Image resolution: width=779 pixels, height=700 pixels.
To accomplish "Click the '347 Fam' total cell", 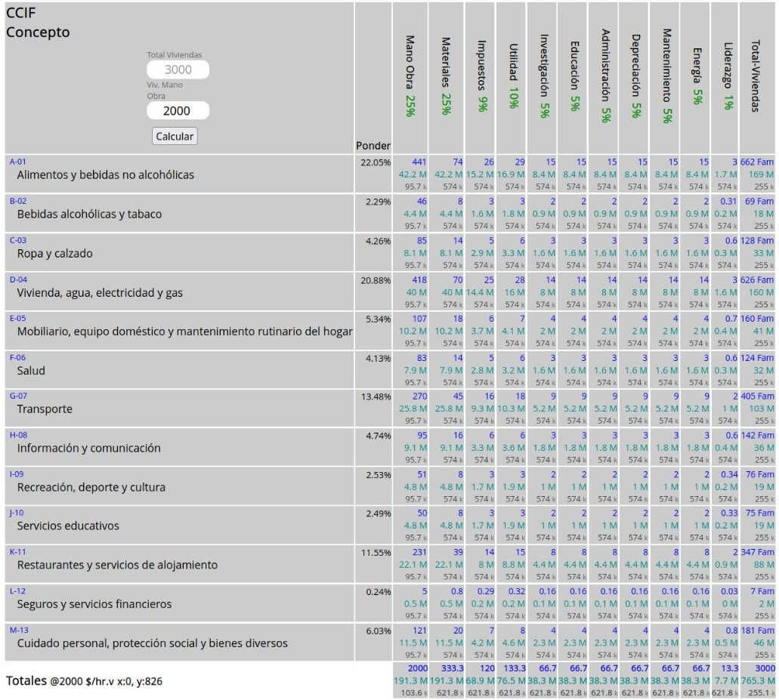I will (757, 552).
